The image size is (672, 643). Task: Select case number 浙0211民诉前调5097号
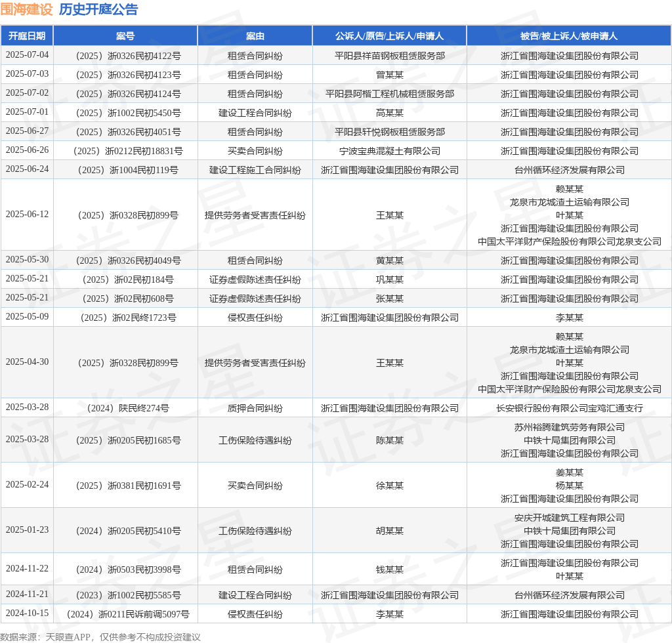pos(128,614)
